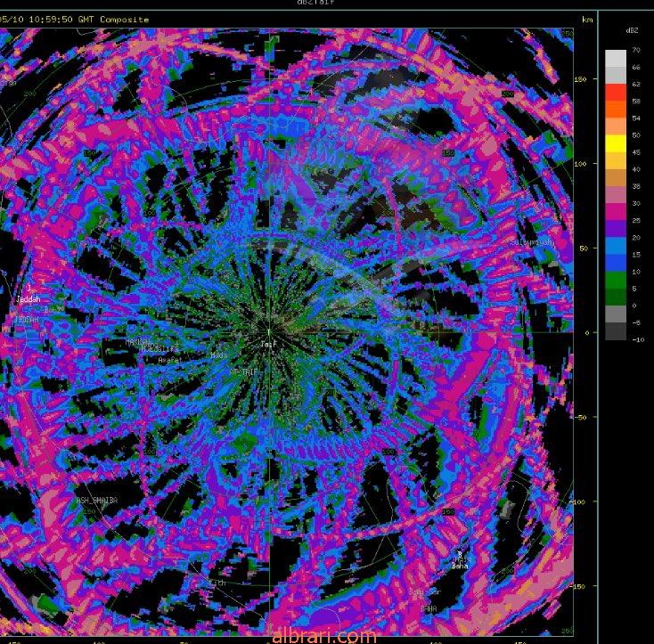Pick the dark green 0–5 dBZ swatch
Screen dimensions: 654x644
tap(616, 298)
